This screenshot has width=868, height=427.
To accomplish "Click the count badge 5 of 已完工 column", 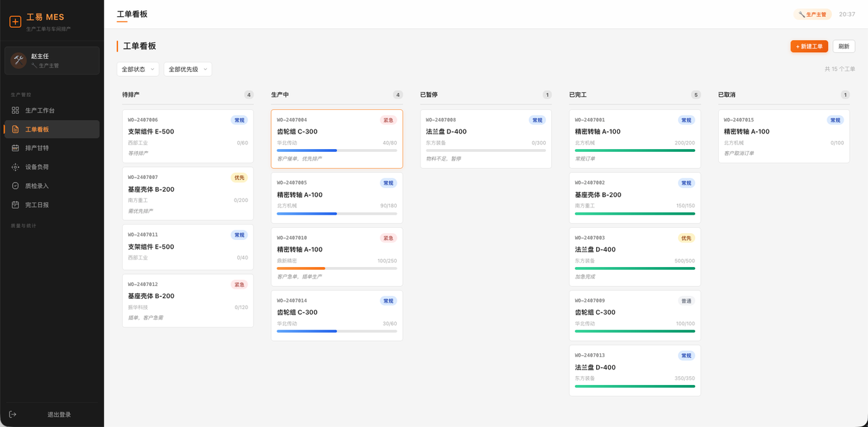I will [696, 95].
